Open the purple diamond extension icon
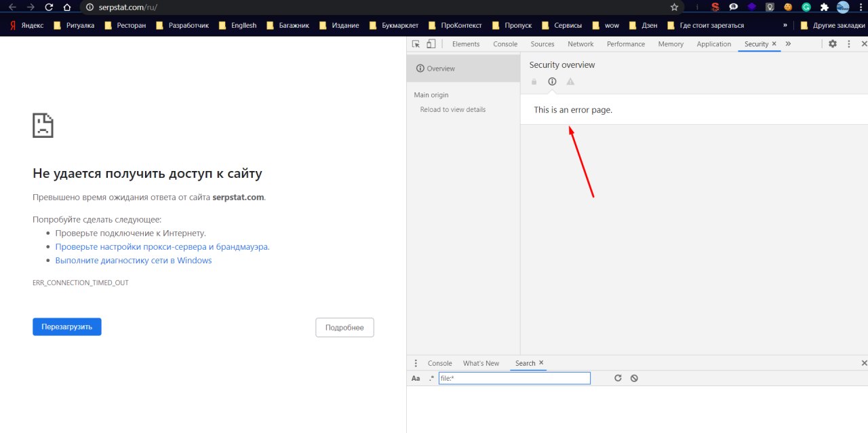This screenshot has height=433, width=868. (752, 7)
